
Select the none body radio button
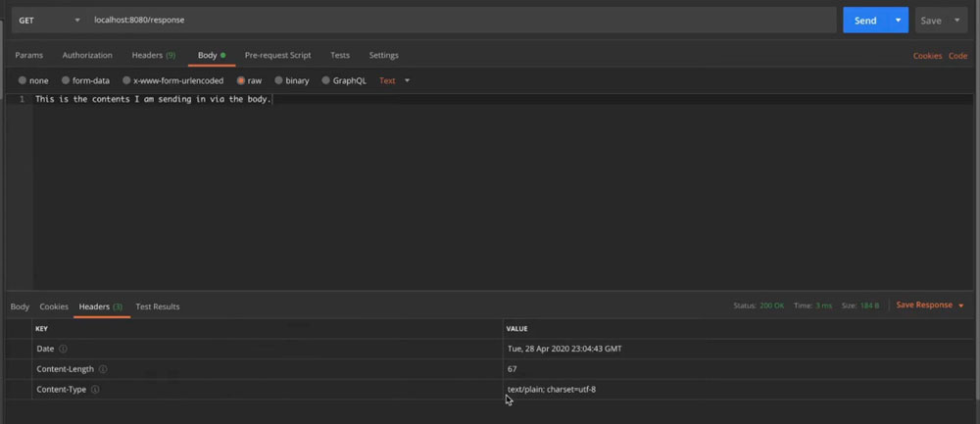coord(23,80)
